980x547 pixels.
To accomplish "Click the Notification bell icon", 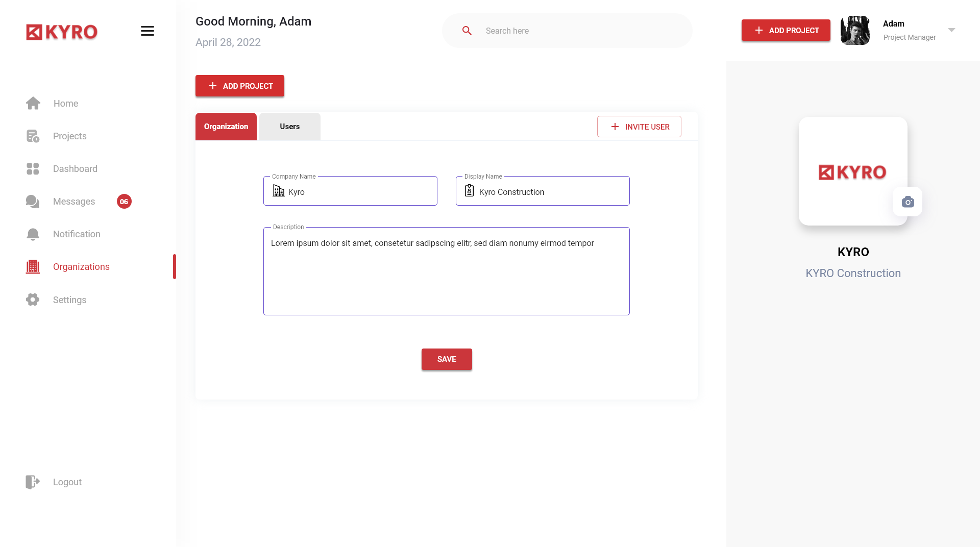I will click(x=33, y=234).
